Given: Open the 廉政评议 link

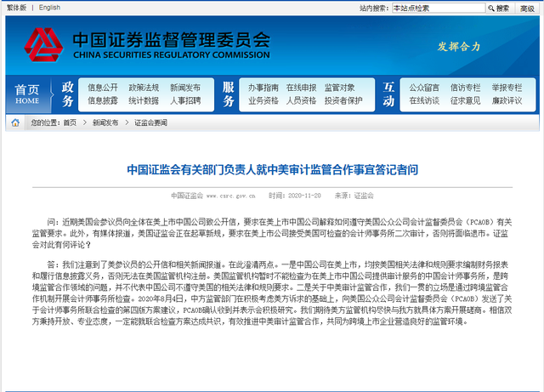Looking at the screenshot, I should pos(507,100).
